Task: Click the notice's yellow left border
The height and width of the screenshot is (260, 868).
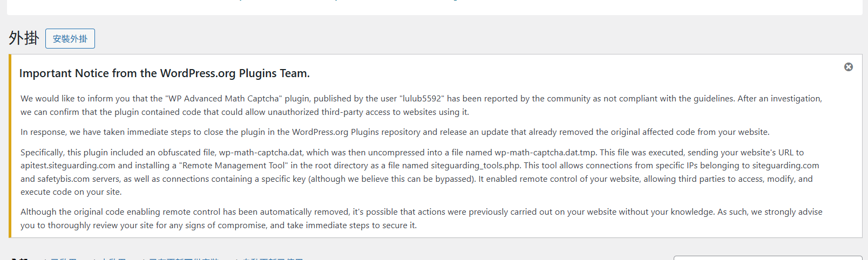Action: click(x=10, y=146)
